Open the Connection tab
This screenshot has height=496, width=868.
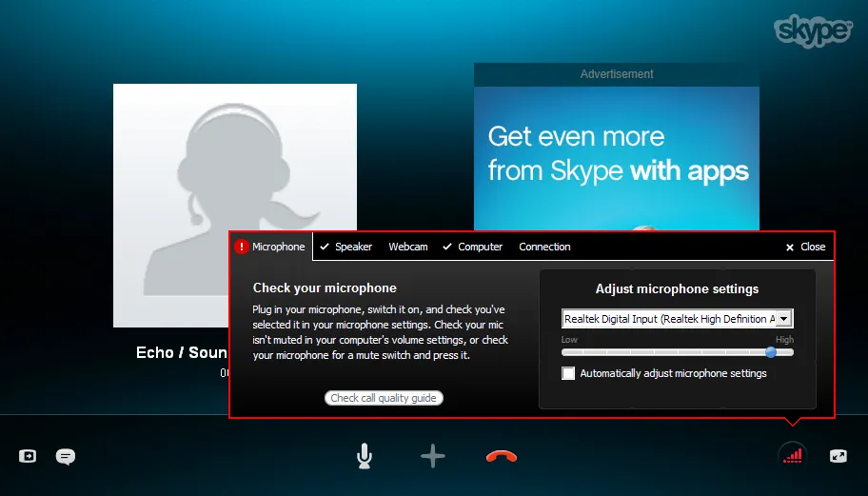pyautogui.click(x=544, y=247)
